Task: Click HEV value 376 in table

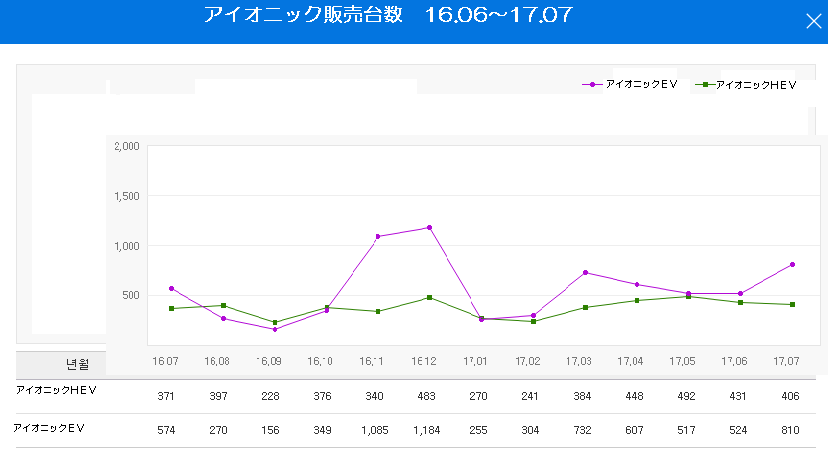Action: (x=322, y=396)
